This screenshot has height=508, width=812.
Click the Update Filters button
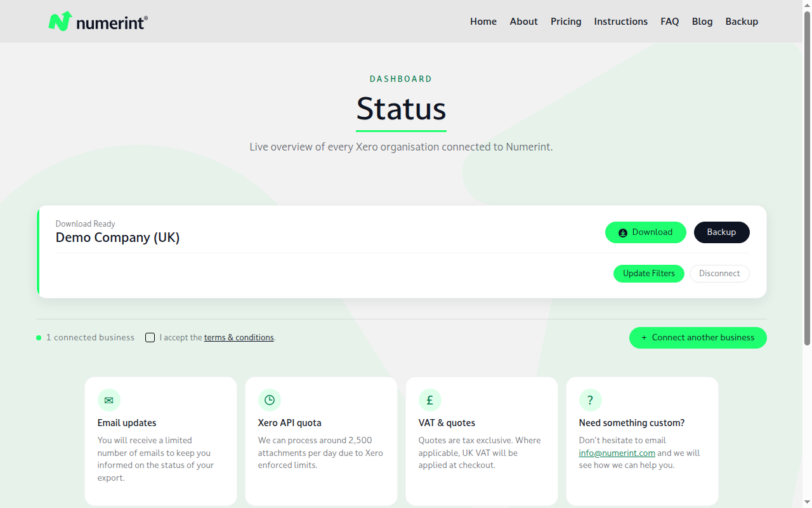649,274
